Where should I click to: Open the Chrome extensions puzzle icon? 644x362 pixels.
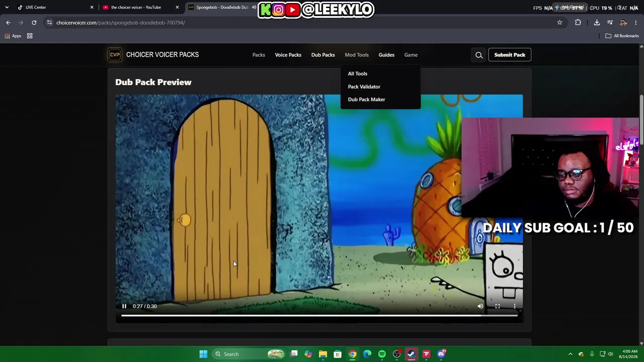[x=578, y=23]
